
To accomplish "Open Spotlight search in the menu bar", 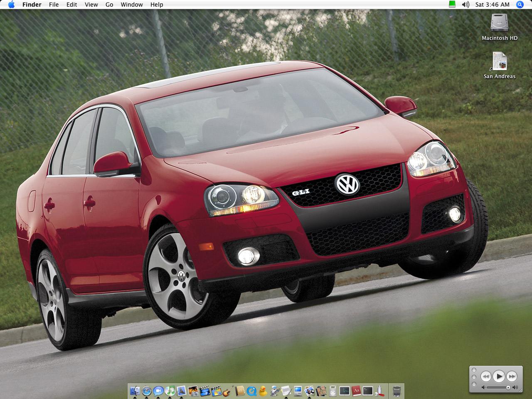I will click(519, 5).
